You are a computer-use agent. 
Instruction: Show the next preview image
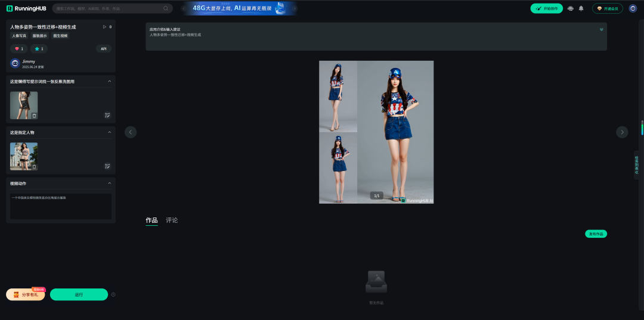[x=622, y=132]
